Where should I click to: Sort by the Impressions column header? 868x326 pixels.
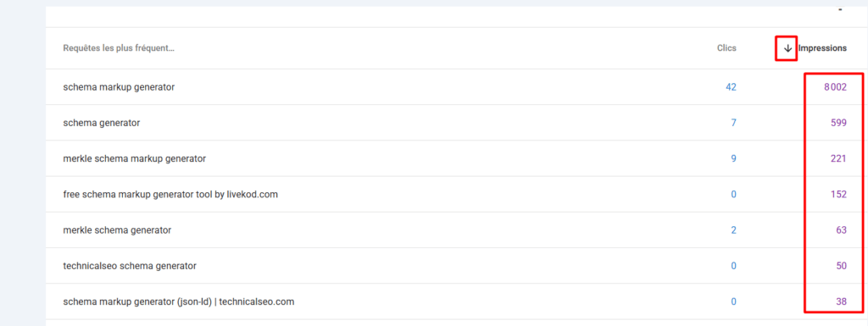click(822, 48)
